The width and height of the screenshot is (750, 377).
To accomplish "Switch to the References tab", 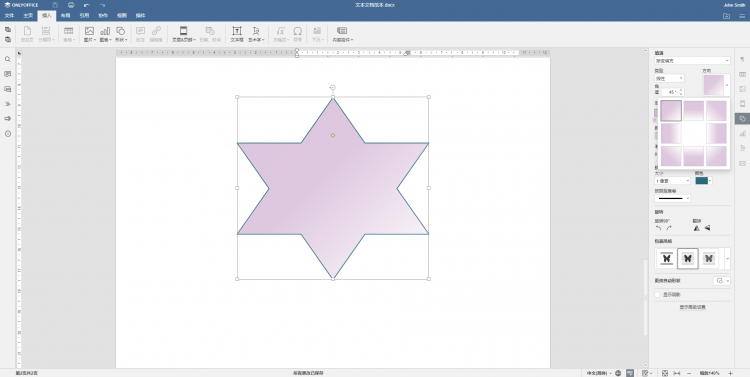I will point(84,15).
